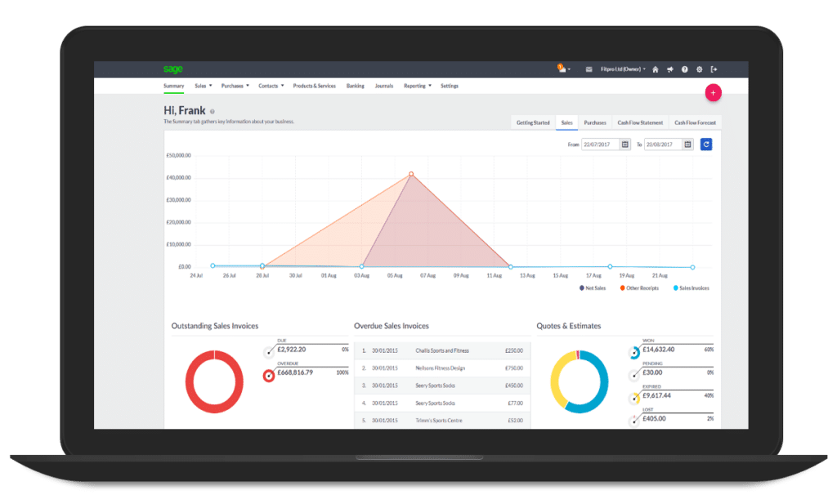Switch to the Cash Flow Forecast tab
837x504 pixels.
(695, 123)
